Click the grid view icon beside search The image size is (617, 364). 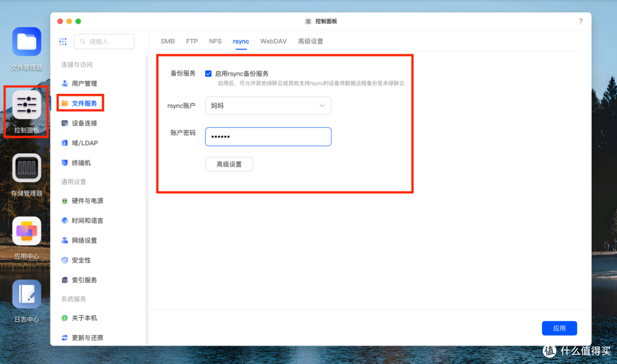coord(63,41)
